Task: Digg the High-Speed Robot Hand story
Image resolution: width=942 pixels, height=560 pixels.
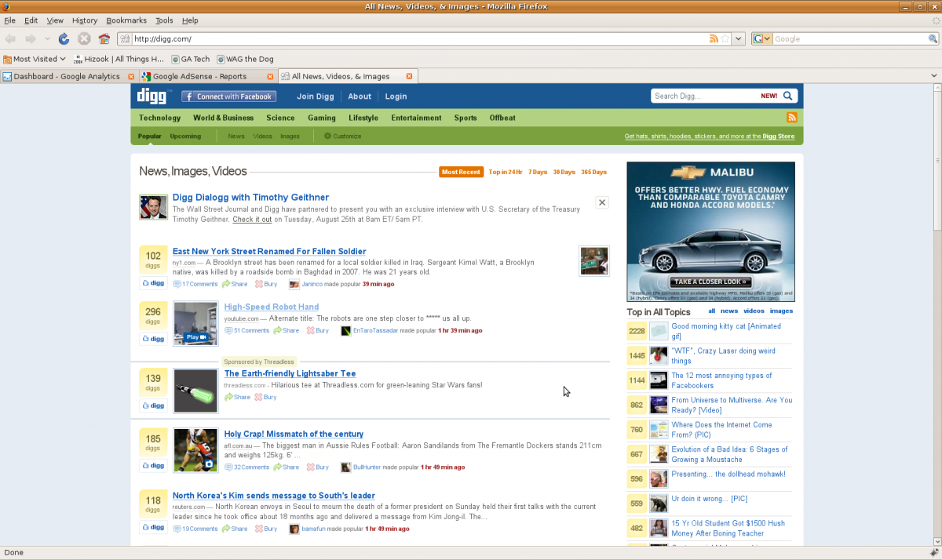Action: click(x=153, y=339)
